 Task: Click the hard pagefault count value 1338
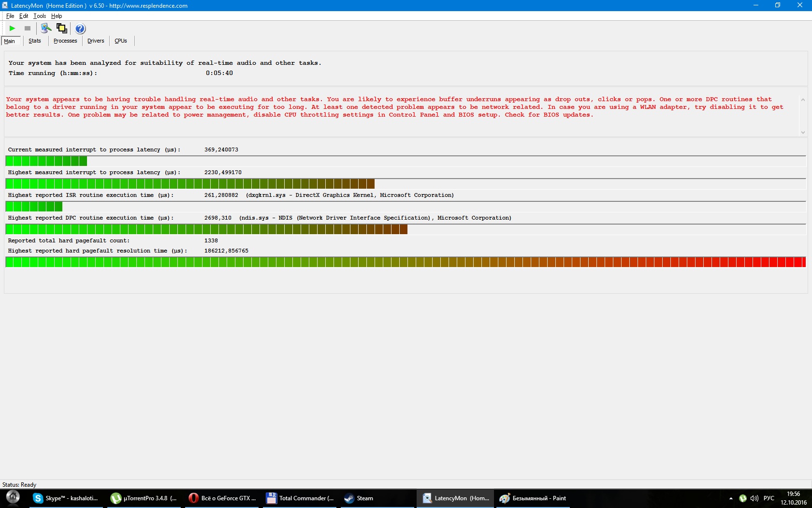tap(211, 240)
